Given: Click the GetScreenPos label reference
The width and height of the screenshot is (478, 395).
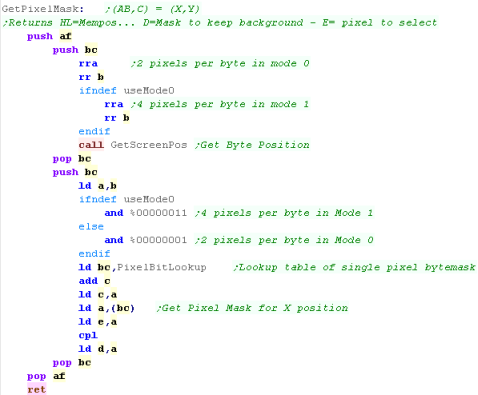Looking at the screenshot, I should pyautogui.click(x=149, y=145).
